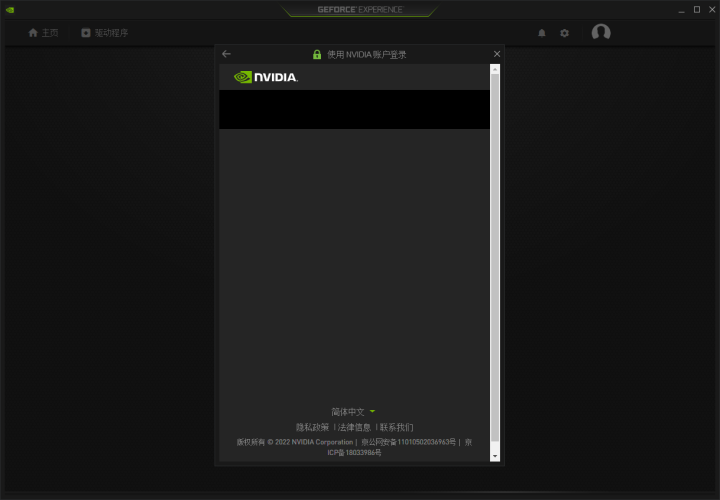Close the NVIDIA account login dialog
This screenshot has height=500, width=720.
pos(497,54)
